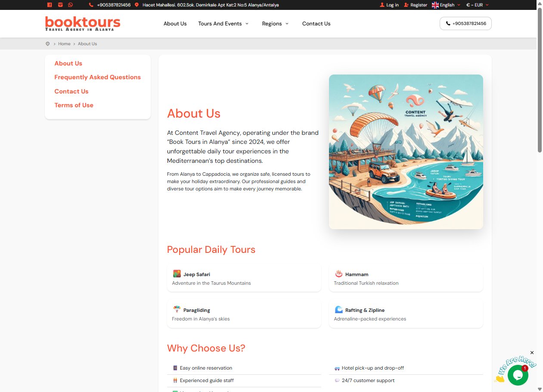Click the location pin breadcrumb icon
Image resolution: width=543 pixels, height=392 pixels.
click(x=47, y=44)
